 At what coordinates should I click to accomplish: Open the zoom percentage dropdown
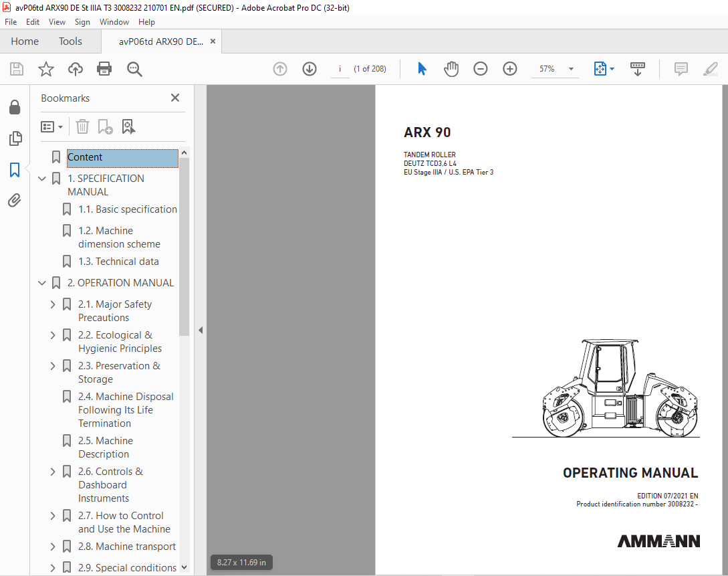571,69
